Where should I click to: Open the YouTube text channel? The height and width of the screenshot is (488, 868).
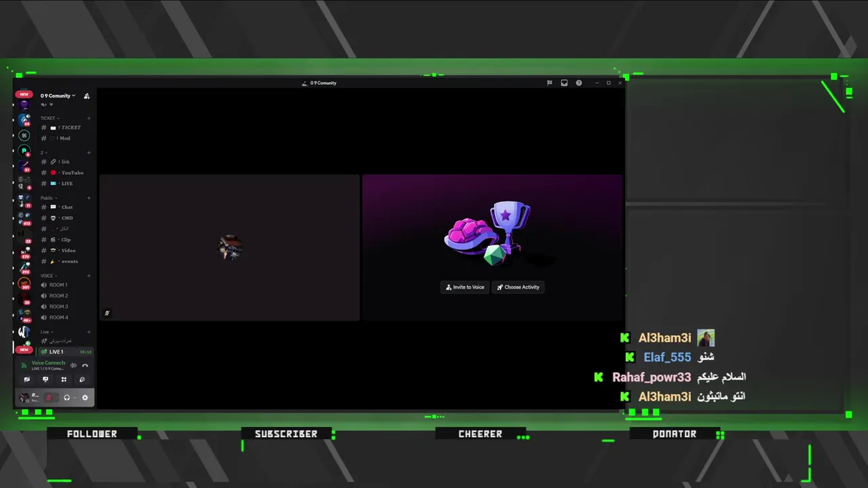(x=65, y=173)
